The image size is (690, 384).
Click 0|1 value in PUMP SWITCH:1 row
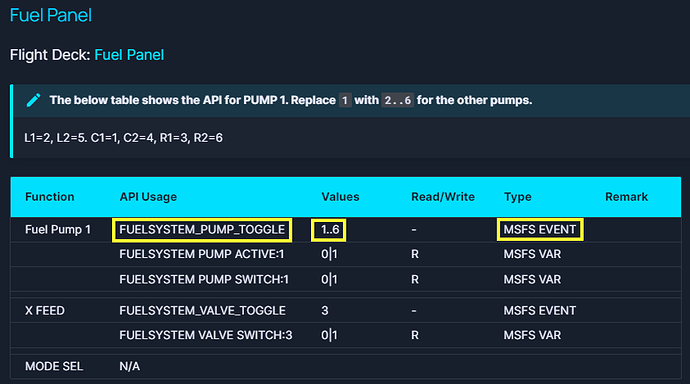pyautogui.click(x=329, y=279)
